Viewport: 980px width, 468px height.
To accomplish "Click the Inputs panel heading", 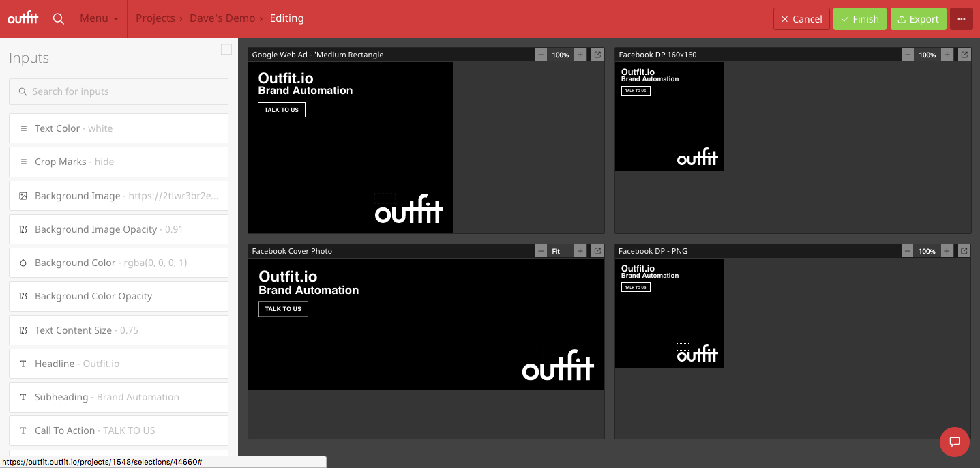I will click(x=29, y=58).
